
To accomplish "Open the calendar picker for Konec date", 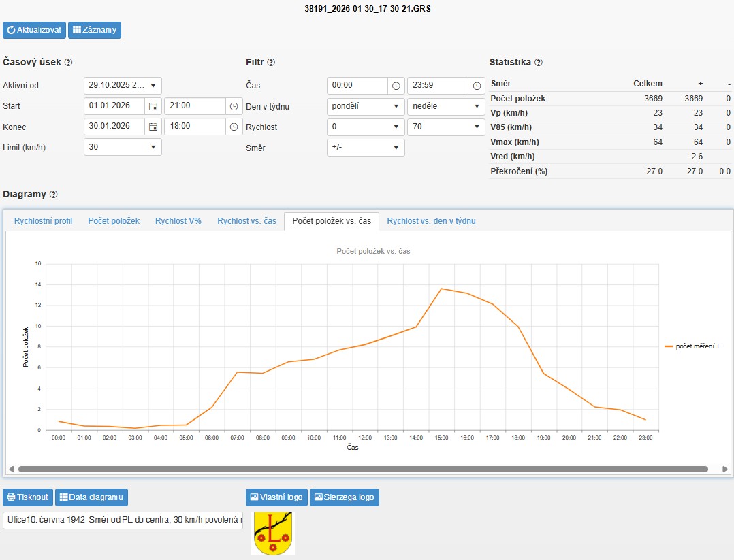I will click(x=153, y=127).
